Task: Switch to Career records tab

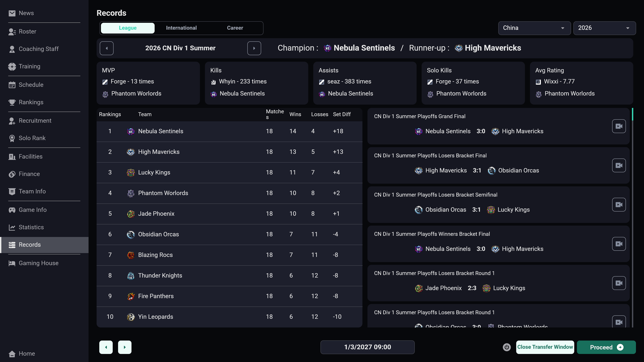Action: tap(235, 28)
